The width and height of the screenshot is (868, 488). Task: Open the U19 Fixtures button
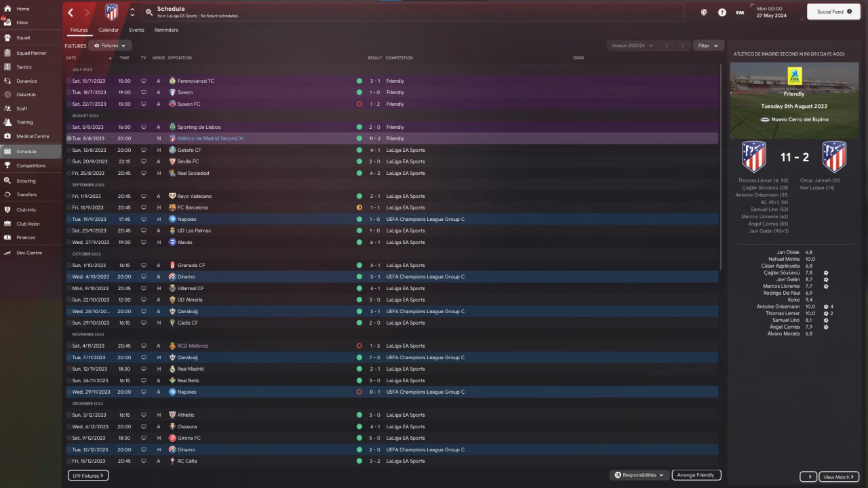click(88, 476)
